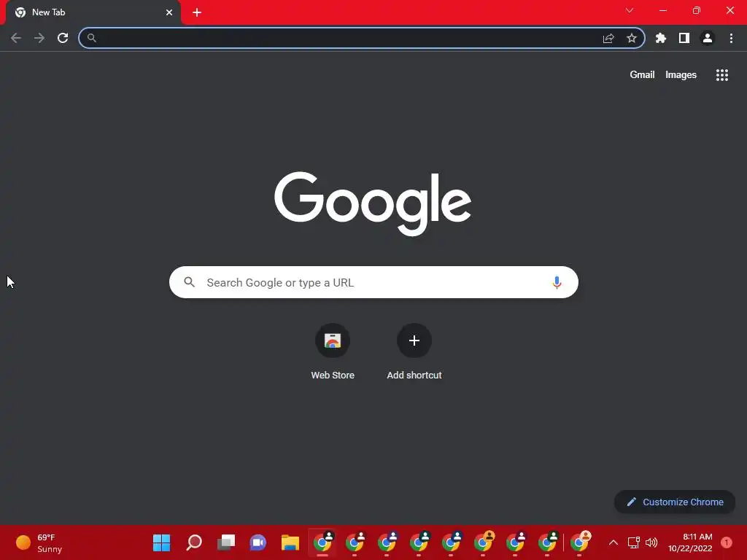Open the Chrome profile avatar icon
The image size is (747, 560).
point(708,38)
